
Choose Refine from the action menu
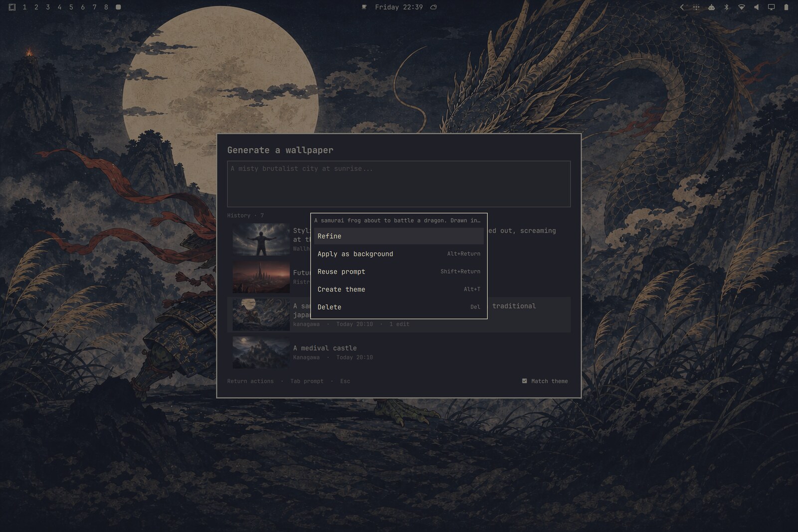(399, 236)
